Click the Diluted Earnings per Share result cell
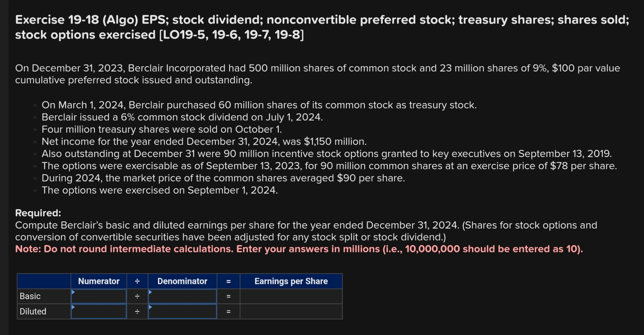Image resolution: width=644 pixels, height=335 pixels. pyautogui.click(x=291, y=312)
